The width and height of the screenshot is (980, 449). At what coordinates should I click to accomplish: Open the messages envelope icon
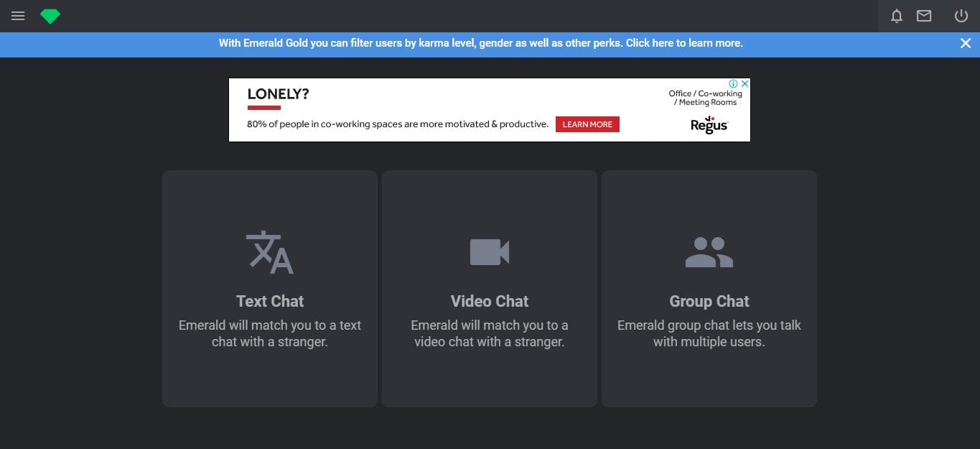(924, 16)
